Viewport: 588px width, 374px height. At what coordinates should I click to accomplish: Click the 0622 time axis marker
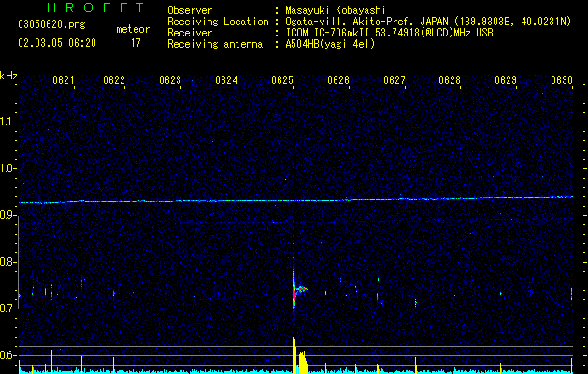[114, 80]
